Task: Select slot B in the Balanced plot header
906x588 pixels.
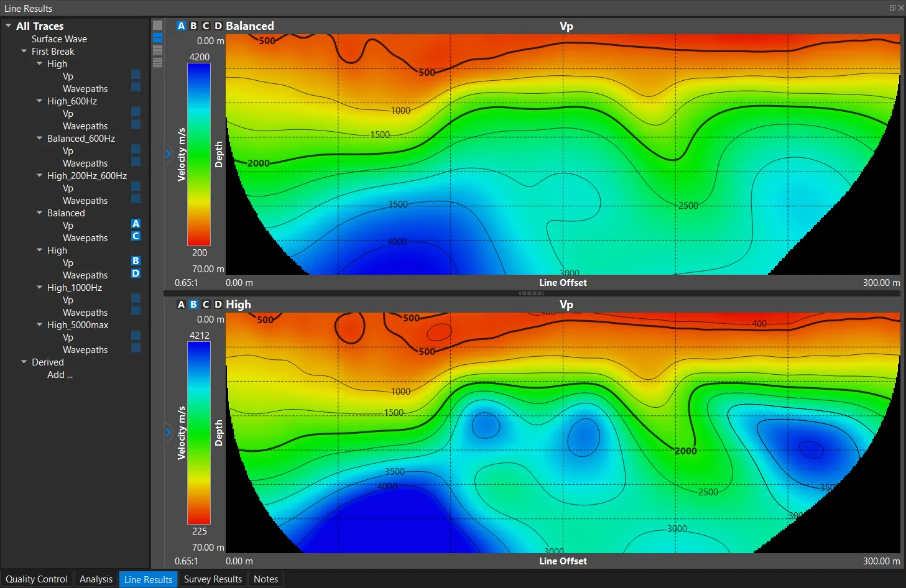Action: click(x=193, y=26)
